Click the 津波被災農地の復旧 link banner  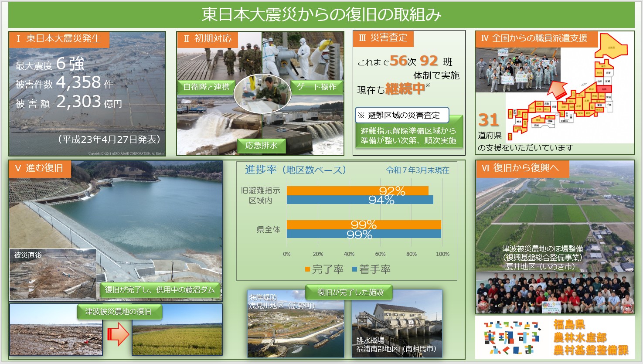(x=119, y=312)
